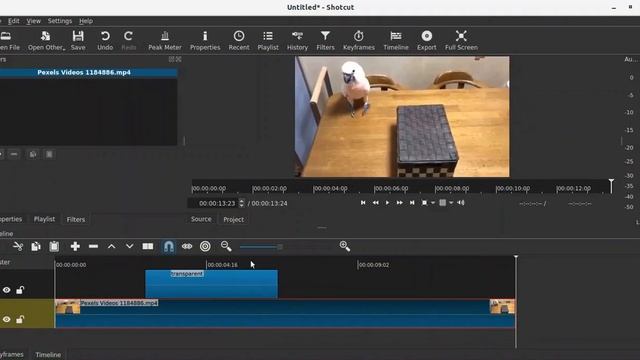Click the Lift up-chevron icon in timeline

point(111,246)
